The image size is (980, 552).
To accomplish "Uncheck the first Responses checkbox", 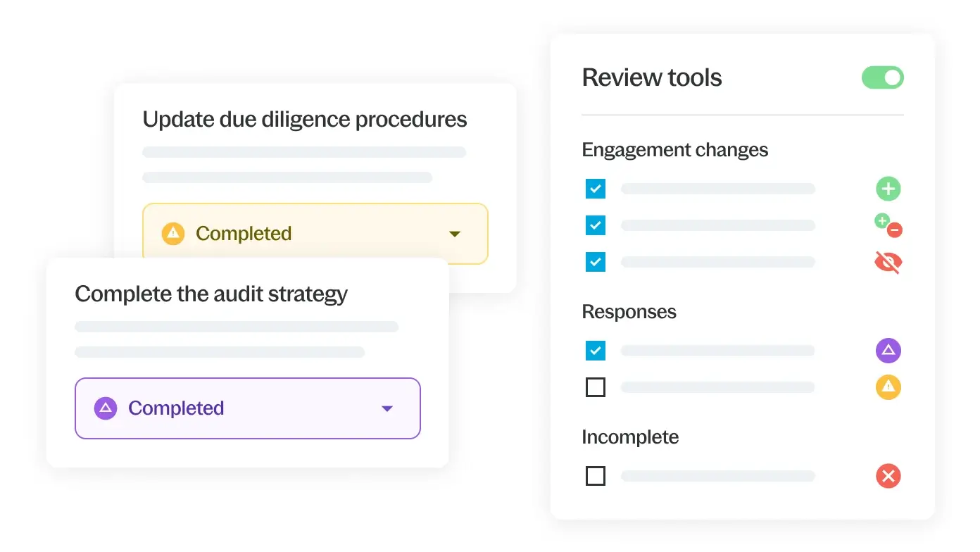I will tap(596, 350).
